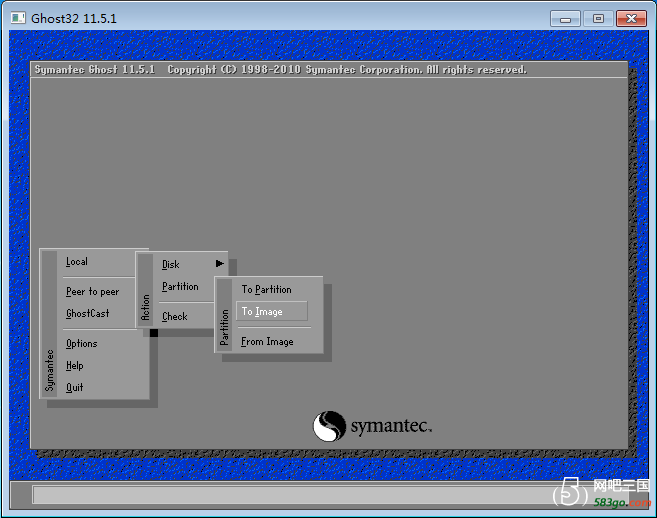Select Peer to peer option
Viewport: 657px width, 518px height.
tap(93, 292)
